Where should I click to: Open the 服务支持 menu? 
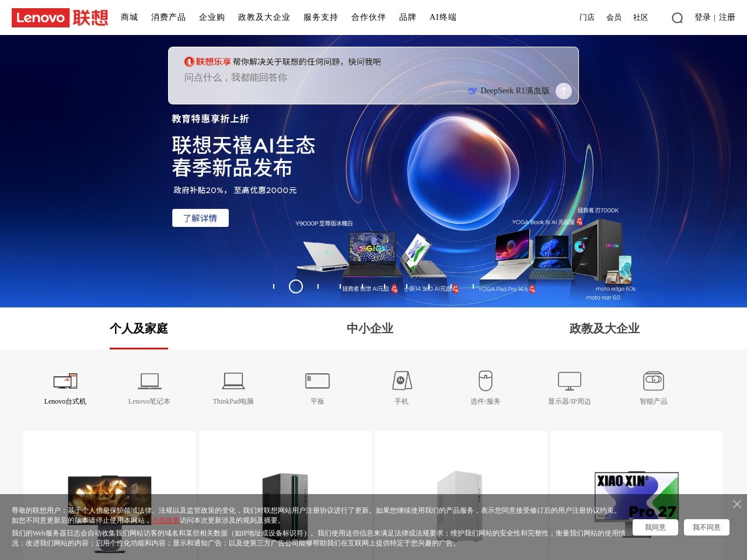tap(321, 17)
